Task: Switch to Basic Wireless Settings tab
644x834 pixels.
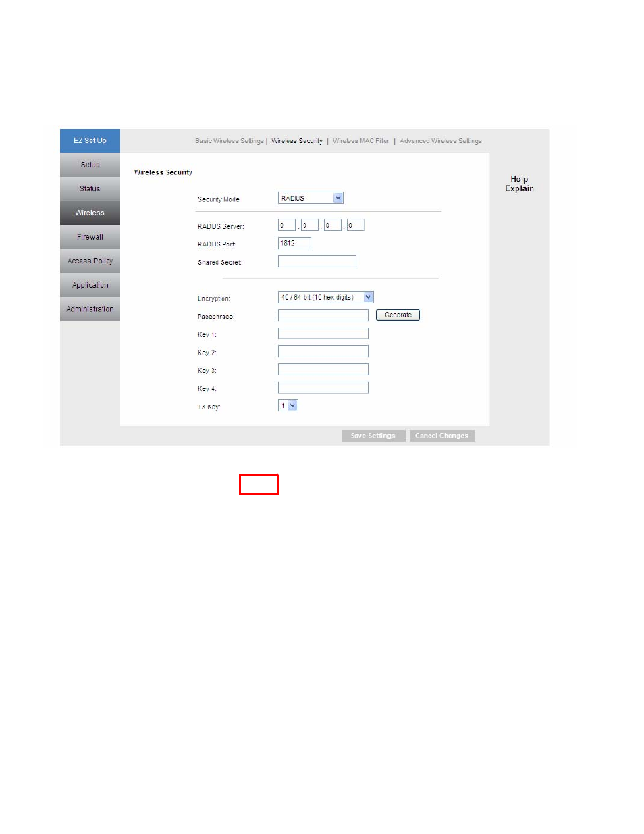Action: pyautogui.click(x=229, y=141)
